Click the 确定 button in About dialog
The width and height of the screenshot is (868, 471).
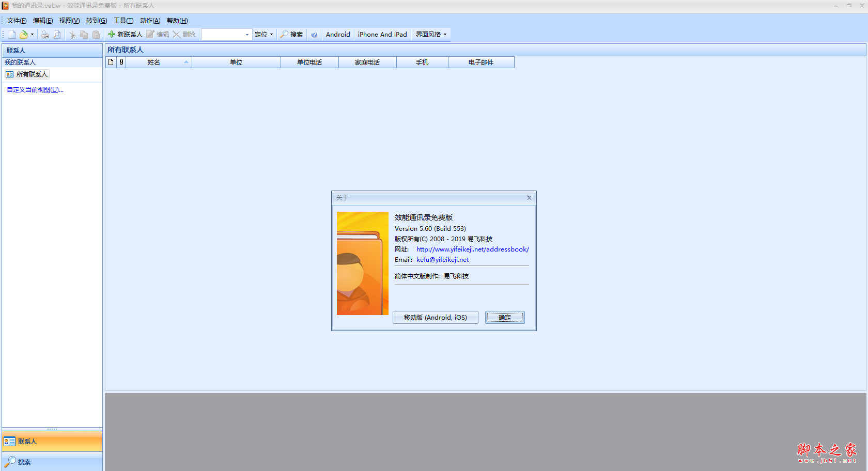point(505,318)
